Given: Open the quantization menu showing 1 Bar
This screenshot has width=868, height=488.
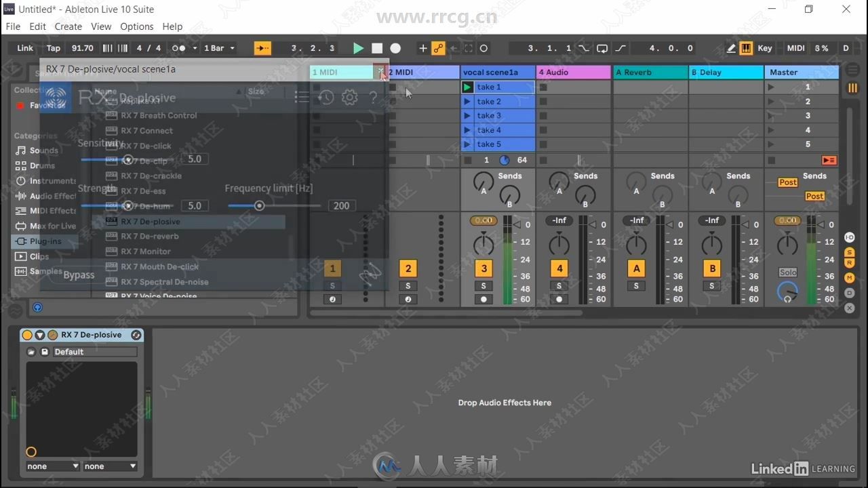Looking at the screenshot, I should pyautogui.click(x=219, y=48).
